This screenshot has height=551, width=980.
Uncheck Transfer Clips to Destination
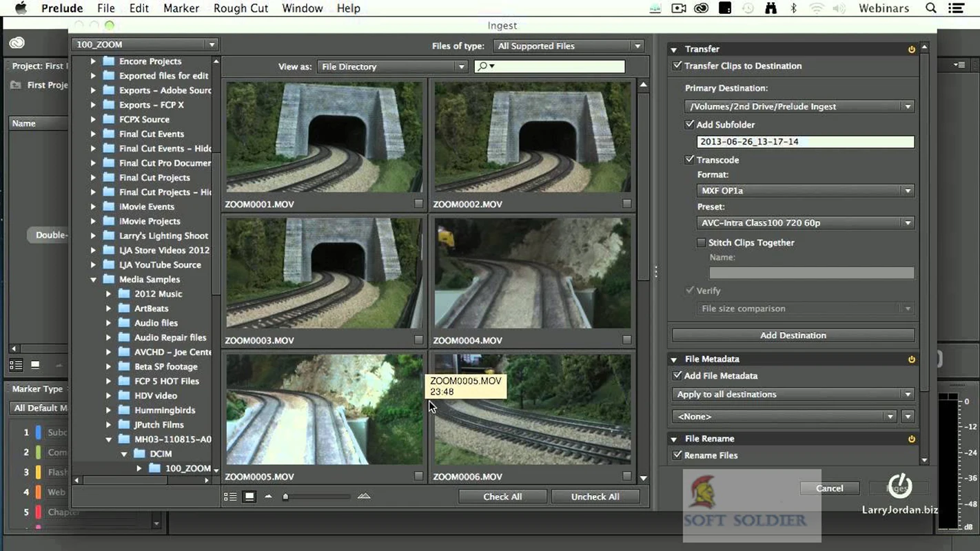pos(676,65)
